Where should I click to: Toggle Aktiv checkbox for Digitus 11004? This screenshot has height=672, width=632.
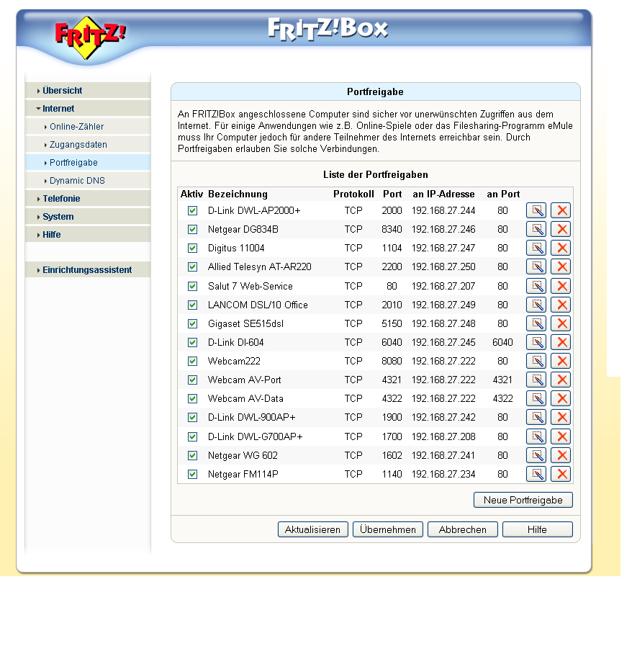pos(193,248)
